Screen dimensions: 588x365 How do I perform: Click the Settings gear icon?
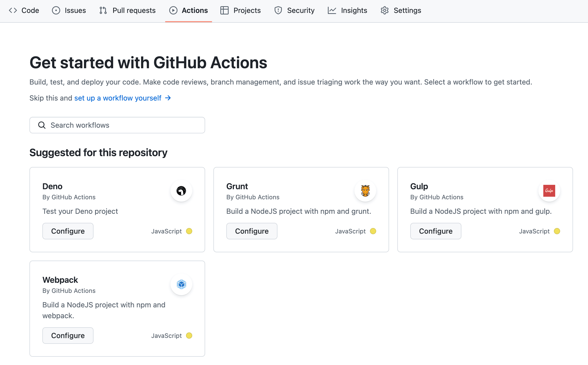[x=384, y=10]
